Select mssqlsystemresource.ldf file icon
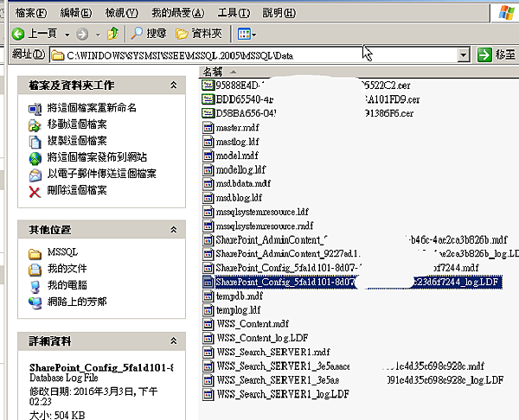 [x=208, y=212]
